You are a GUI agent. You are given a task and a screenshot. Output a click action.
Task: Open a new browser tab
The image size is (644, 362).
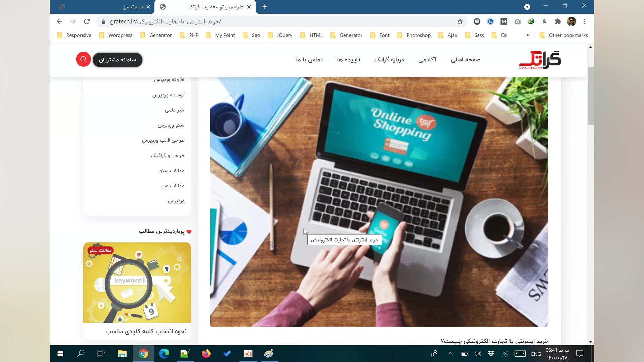[265, 7]
